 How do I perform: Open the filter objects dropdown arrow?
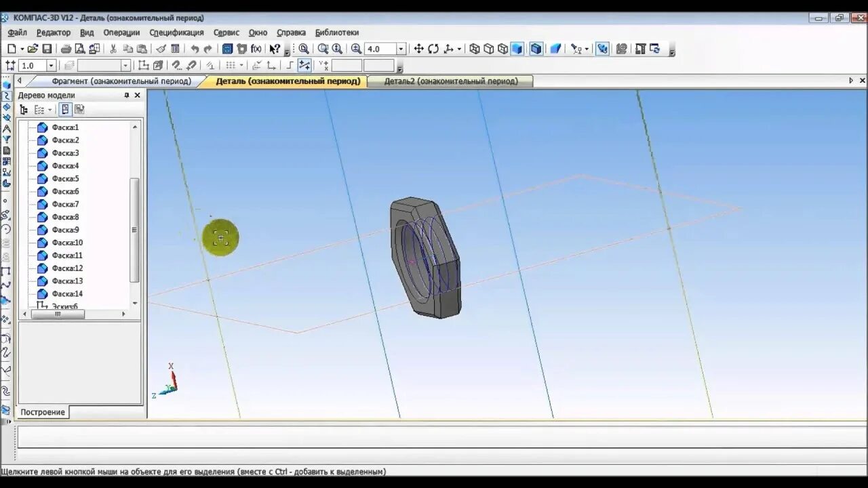pos(587,49)
